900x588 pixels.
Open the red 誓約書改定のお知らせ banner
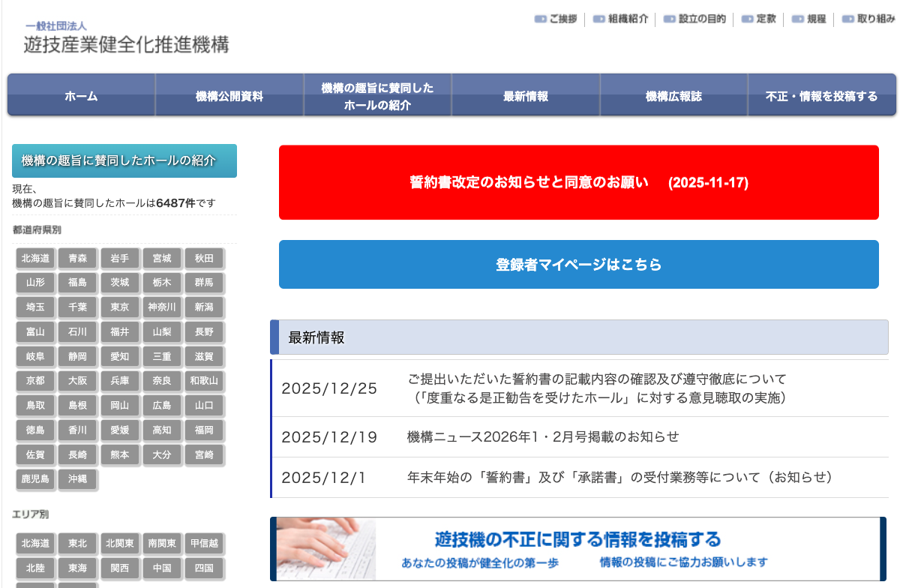click(x=578, y=182)
